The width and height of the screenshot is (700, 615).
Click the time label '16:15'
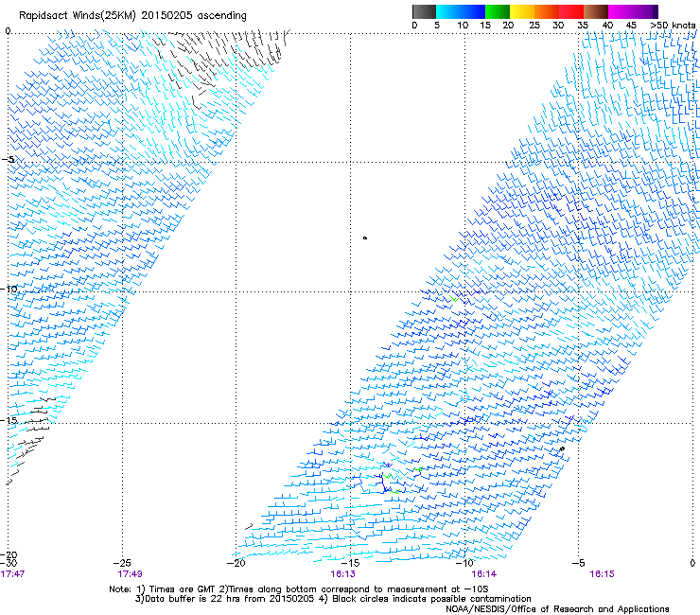(602, 574)
